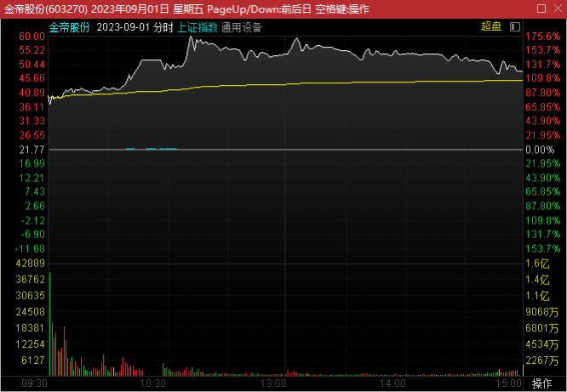Click the 2267万 turnover axis label

(542, 361)
